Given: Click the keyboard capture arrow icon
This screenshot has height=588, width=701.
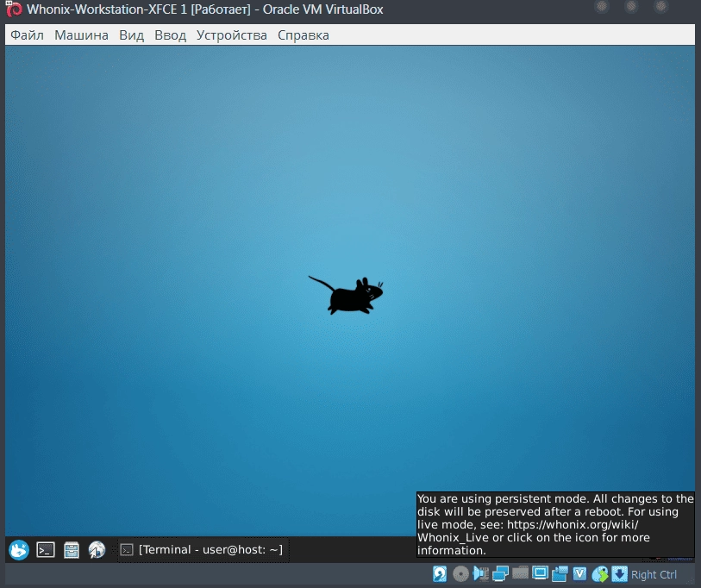Looking at the screenshot, I should (x=619, y=573).
